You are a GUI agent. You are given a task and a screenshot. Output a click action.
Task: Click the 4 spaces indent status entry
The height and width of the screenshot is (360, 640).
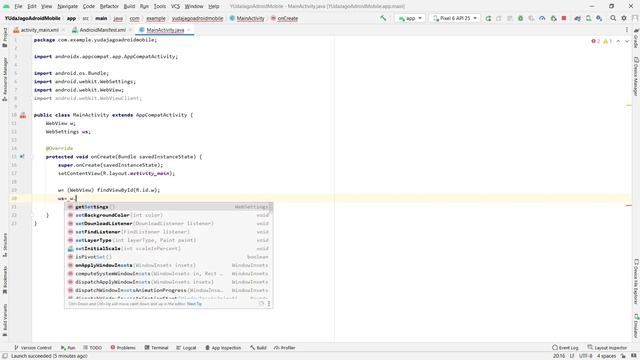click(x=607, y=356)
